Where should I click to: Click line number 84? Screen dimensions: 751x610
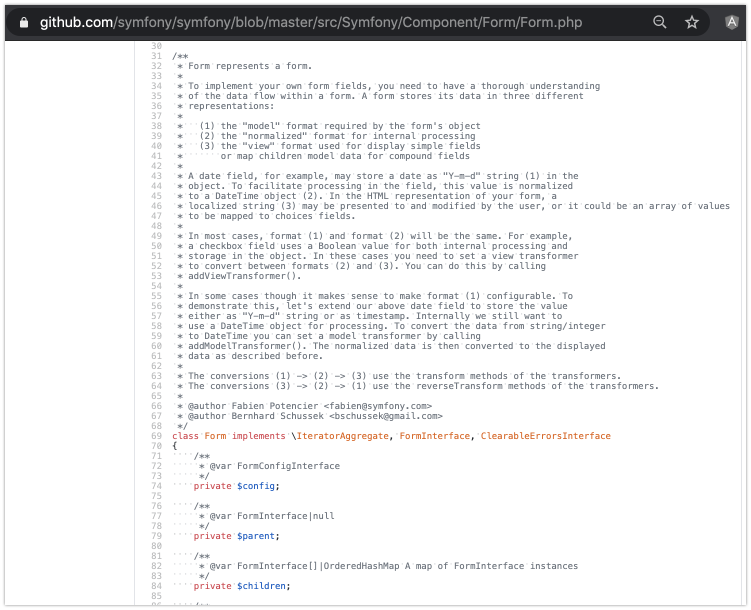pyautogui.click(x=157, y=586)
